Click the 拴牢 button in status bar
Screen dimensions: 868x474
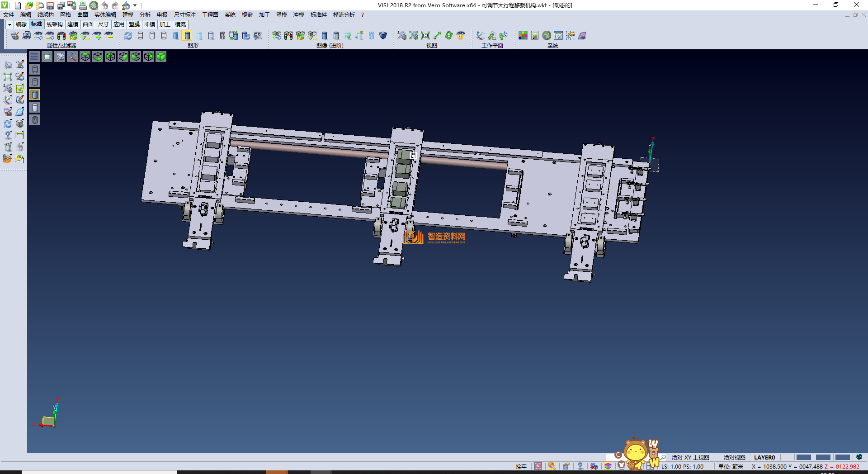(521, 466)
